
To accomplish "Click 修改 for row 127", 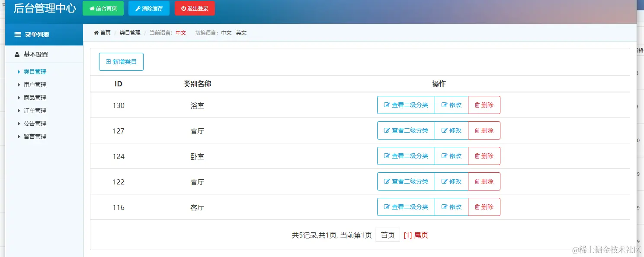I will (x=452, y=130).
